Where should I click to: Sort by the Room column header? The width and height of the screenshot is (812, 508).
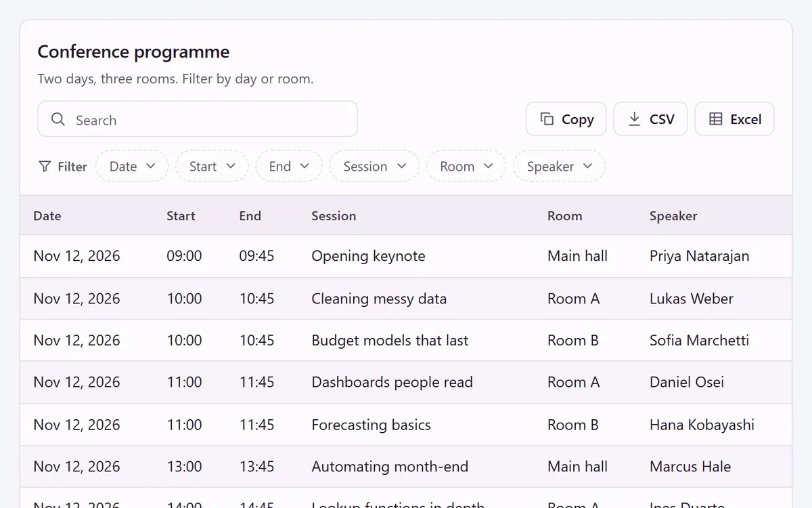pyautogui.click(x=564, y=216)
